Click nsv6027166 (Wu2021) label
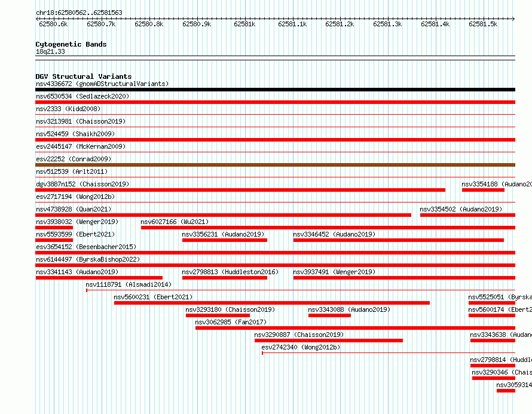Viewport: 532px width, 414px height. coord(175,222)
